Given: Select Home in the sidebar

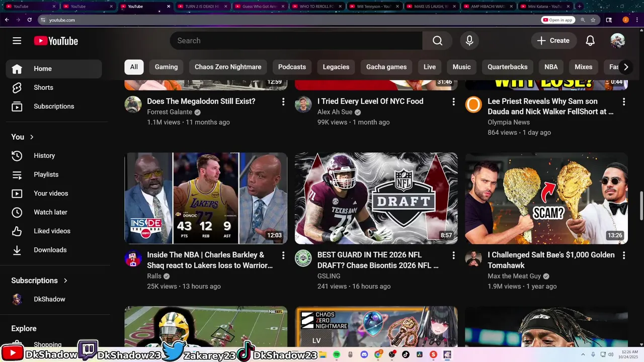Looking at the screenshot, I should (54, 69).
